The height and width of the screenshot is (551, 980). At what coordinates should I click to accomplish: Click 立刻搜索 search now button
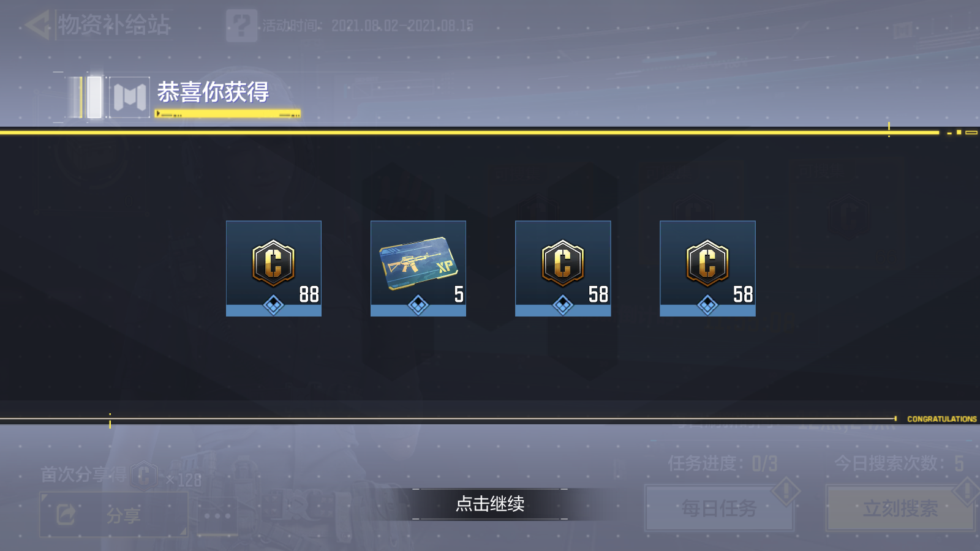pyautogui.click(x=900, y=508)
